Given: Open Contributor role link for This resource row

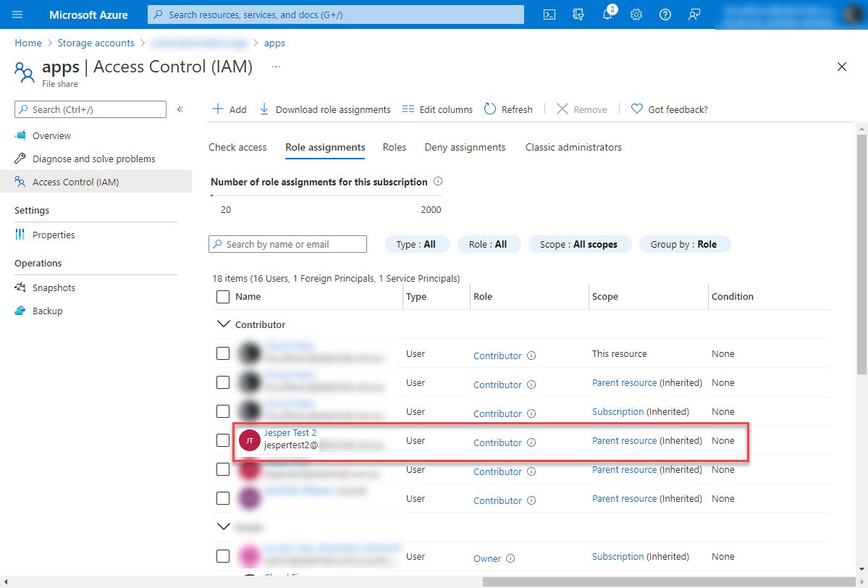Looking at the screenshot, I should (497, 356).
